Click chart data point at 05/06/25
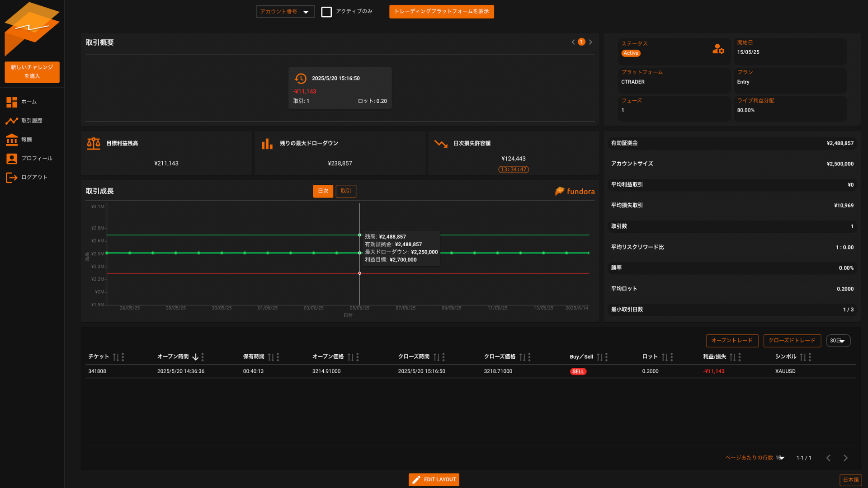The image size is (868, 488). click(x=359, y=253)
